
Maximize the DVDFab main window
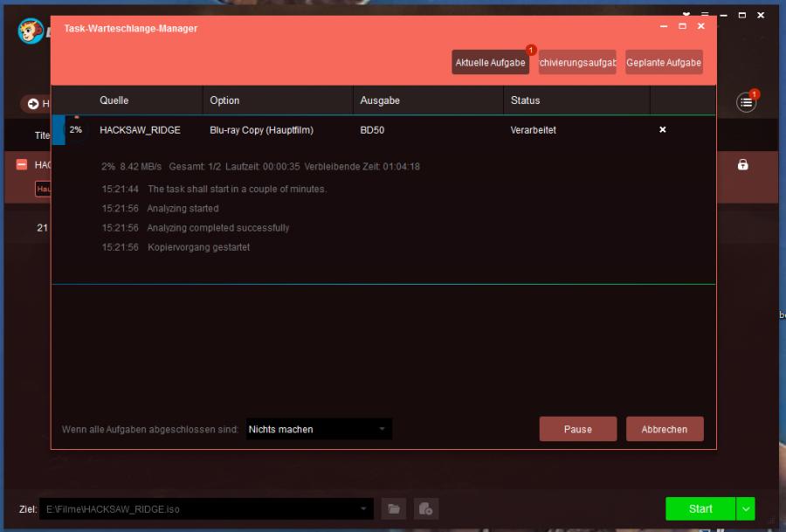[741, 15]
